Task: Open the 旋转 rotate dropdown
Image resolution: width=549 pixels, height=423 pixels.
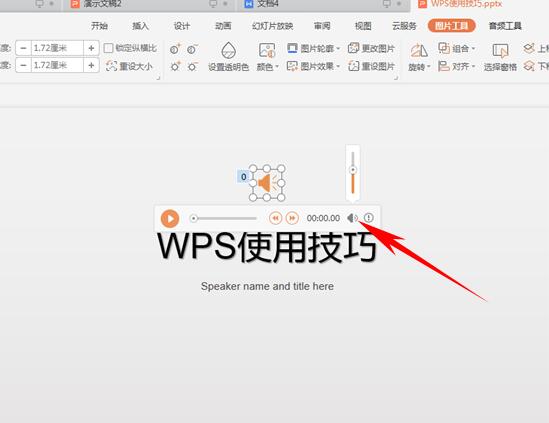Action: pos(419,67)
